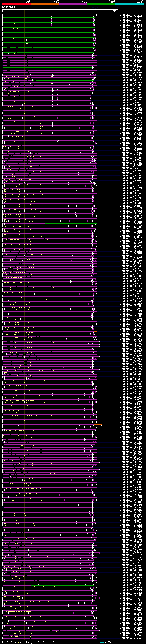The height and width of the screenshot is (644, 146).
Task: Pick hit UniRef100_P15276
Action: tap(131, 183)
